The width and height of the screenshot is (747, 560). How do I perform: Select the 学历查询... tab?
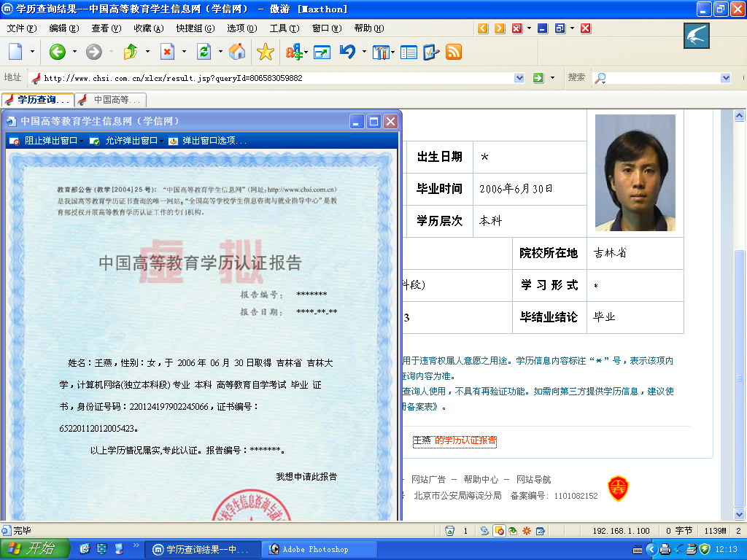[37, 100]
